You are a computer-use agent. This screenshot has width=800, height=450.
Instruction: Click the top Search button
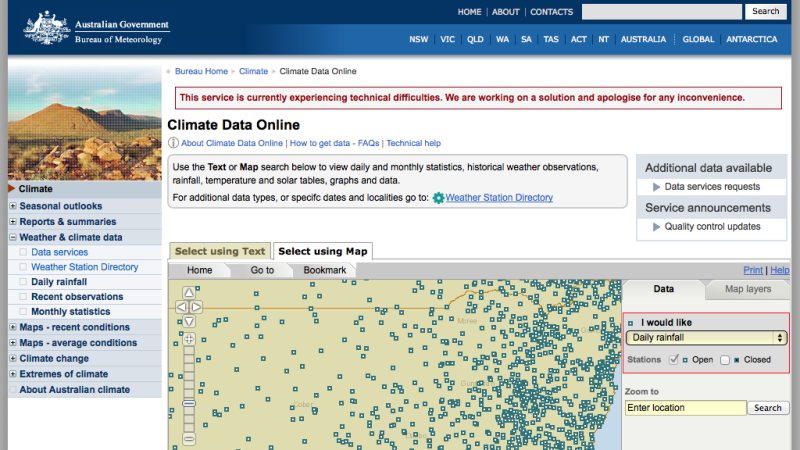pos(765,11)
